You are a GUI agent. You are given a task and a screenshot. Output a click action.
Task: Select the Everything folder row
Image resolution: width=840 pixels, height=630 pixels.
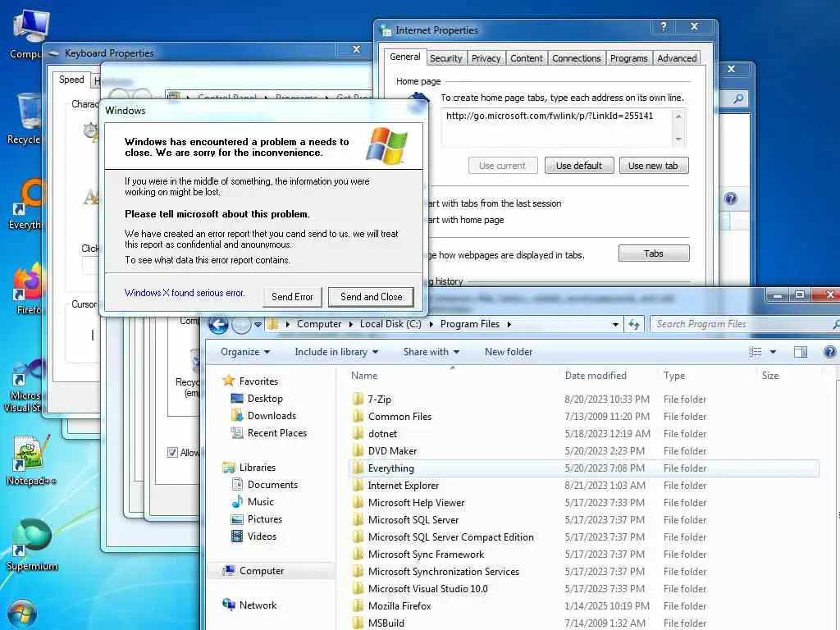point(584,468)
